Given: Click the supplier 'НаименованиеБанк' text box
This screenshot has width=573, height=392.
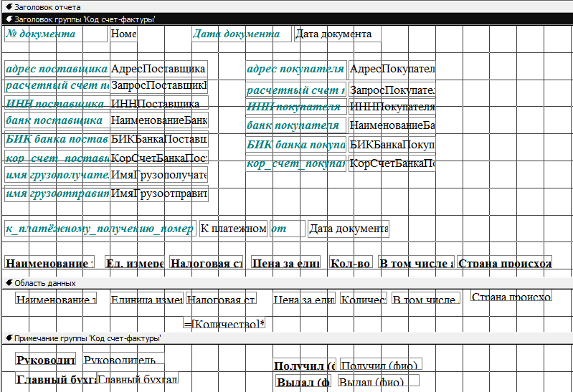Looking at the screenshot, I should [159, 120].
